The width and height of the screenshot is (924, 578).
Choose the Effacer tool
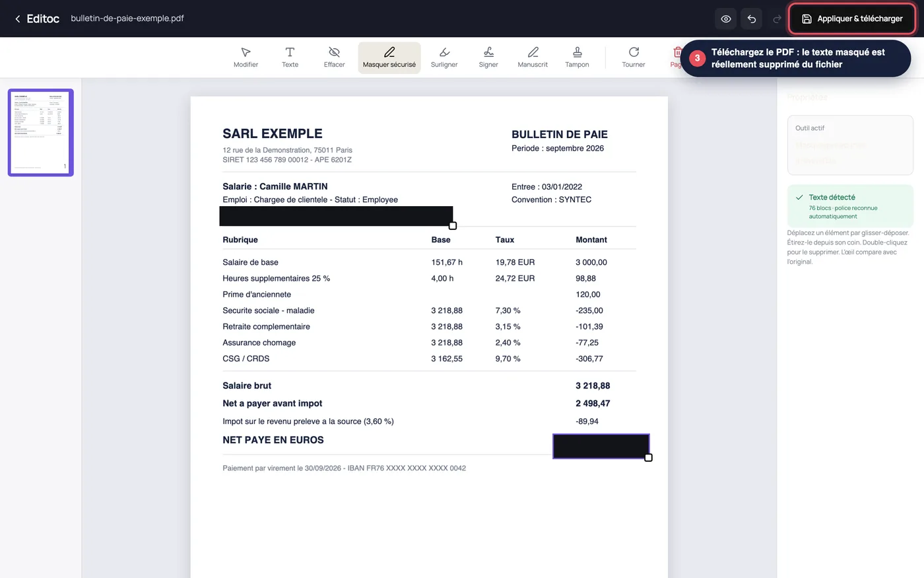coord(334,57)
